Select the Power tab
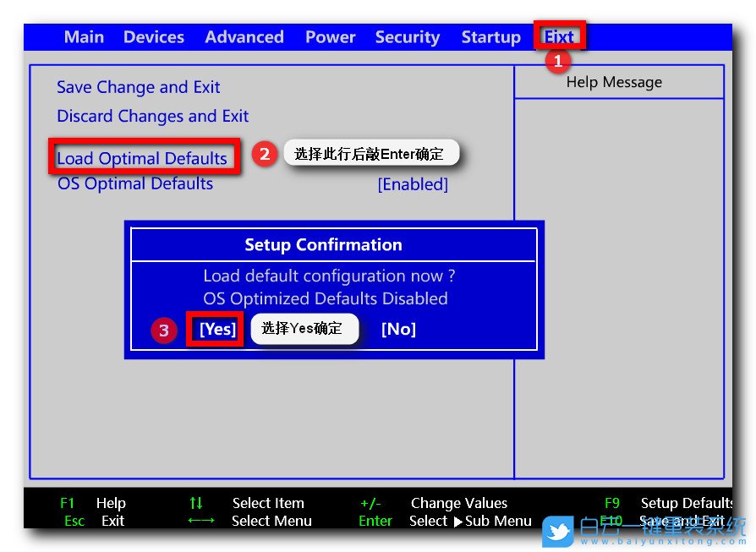 330,37
